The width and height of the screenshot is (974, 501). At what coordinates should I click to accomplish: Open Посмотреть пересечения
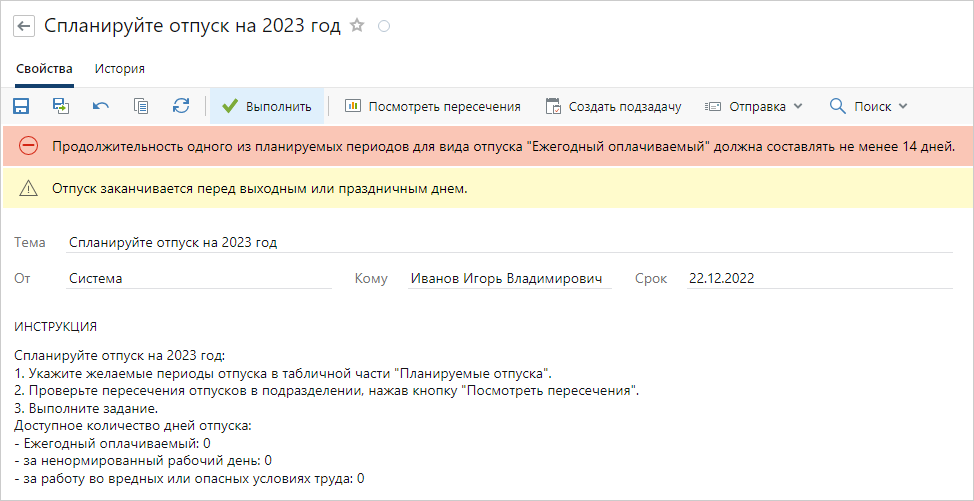[x=433, y=106]
